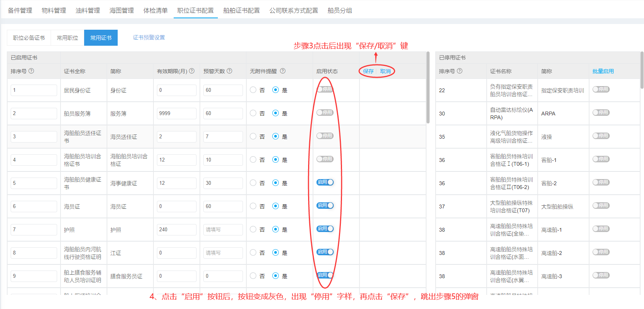Show help icon next to 无附件提醒
Viewport: 644px width, 309px height.
coord(283,71)
